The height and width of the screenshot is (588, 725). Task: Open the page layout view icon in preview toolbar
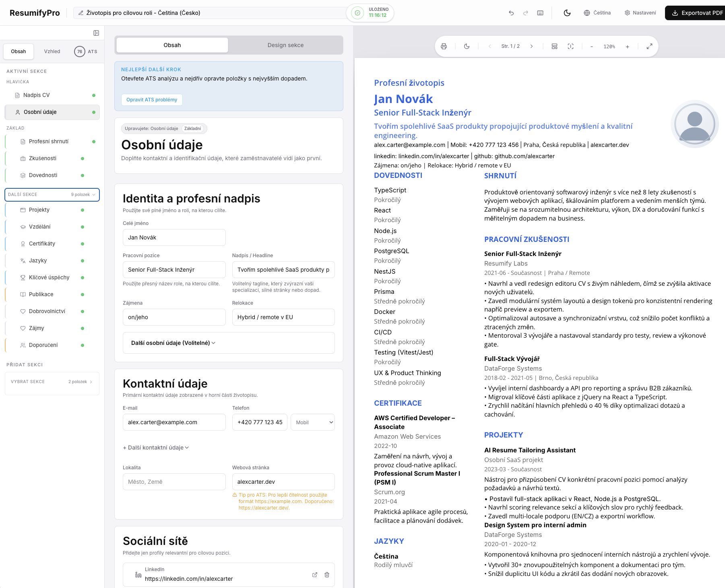click(554, 46)
